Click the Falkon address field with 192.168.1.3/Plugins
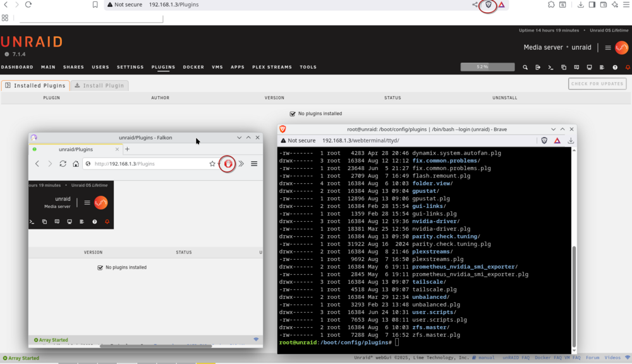 151,164
